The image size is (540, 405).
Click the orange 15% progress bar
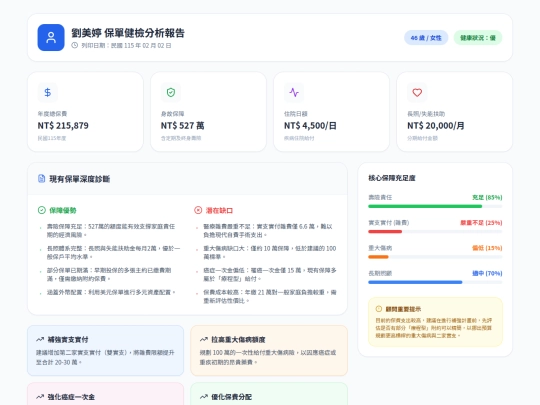pos(378,257)
